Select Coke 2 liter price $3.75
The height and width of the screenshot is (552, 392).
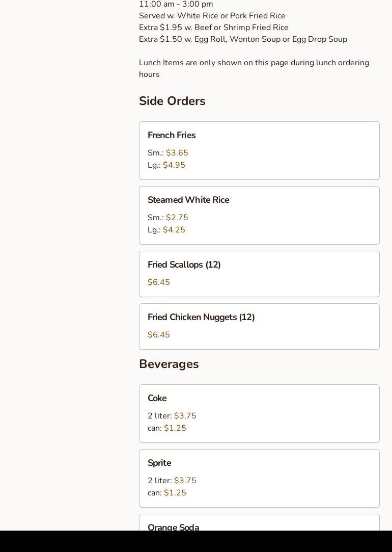[185, 416]
